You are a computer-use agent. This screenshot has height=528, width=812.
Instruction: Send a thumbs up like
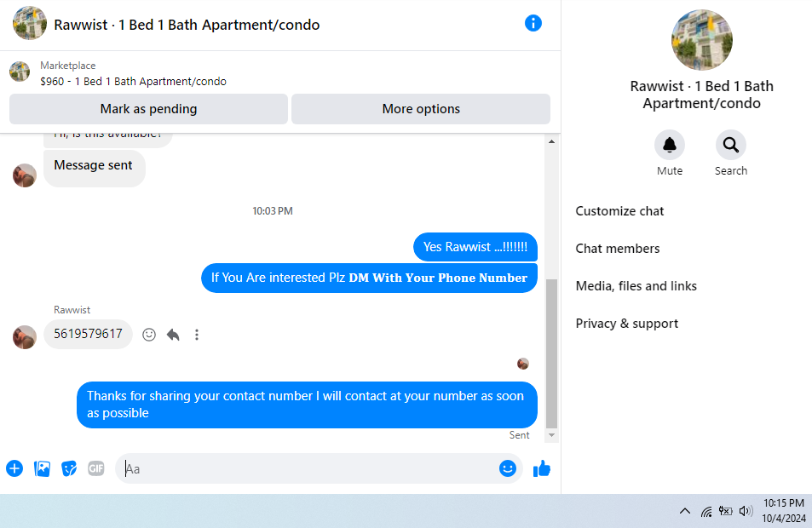(x=542, y=468)
